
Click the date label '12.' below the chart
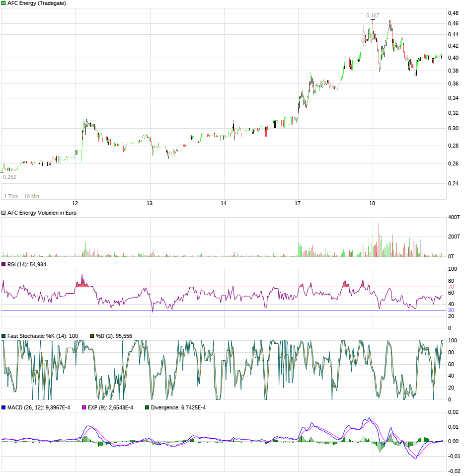(x=76, y=203)
